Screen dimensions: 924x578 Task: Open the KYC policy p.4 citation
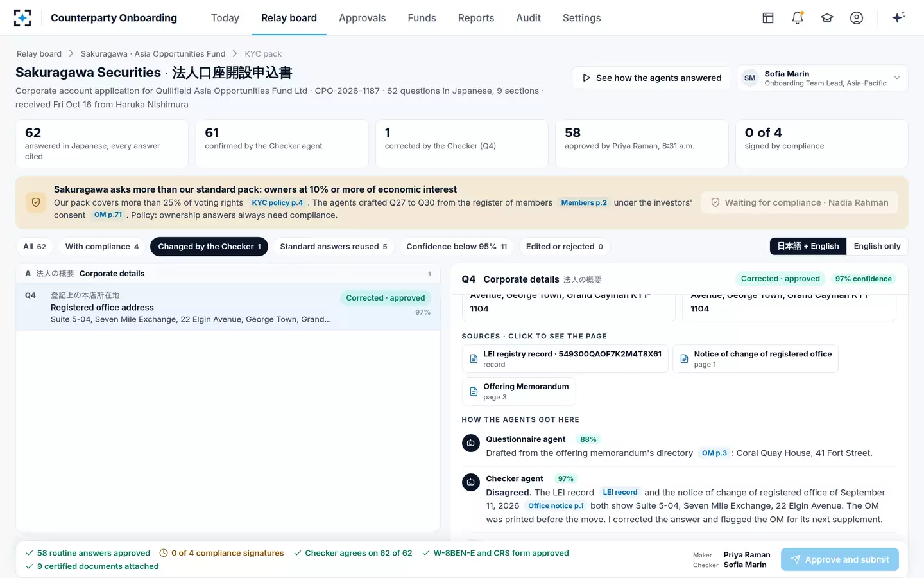pos(277,203)
